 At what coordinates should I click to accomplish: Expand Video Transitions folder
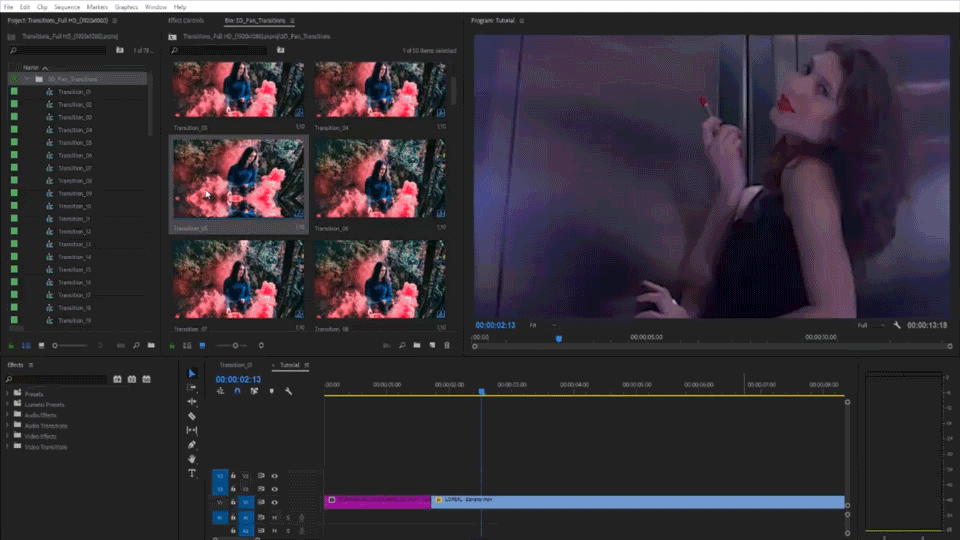tap(7, 447)
